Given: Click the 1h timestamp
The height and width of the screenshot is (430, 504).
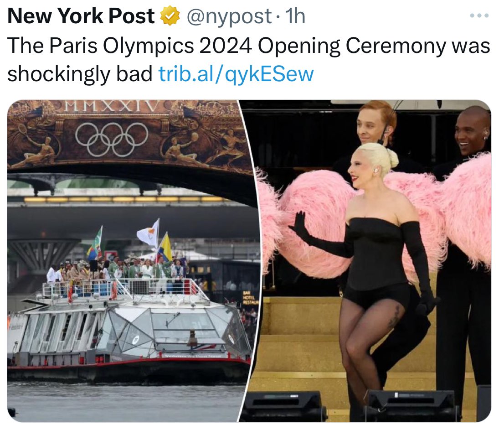Looking at the screenshot, I should (x=295, y=16).
